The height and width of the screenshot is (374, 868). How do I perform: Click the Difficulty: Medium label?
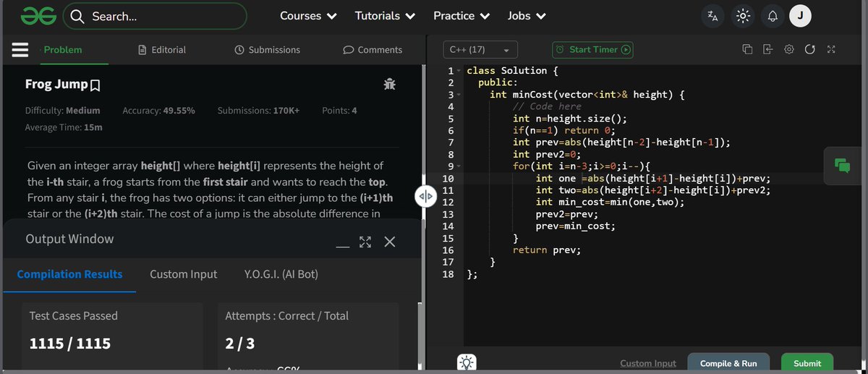tap(63, 111)
